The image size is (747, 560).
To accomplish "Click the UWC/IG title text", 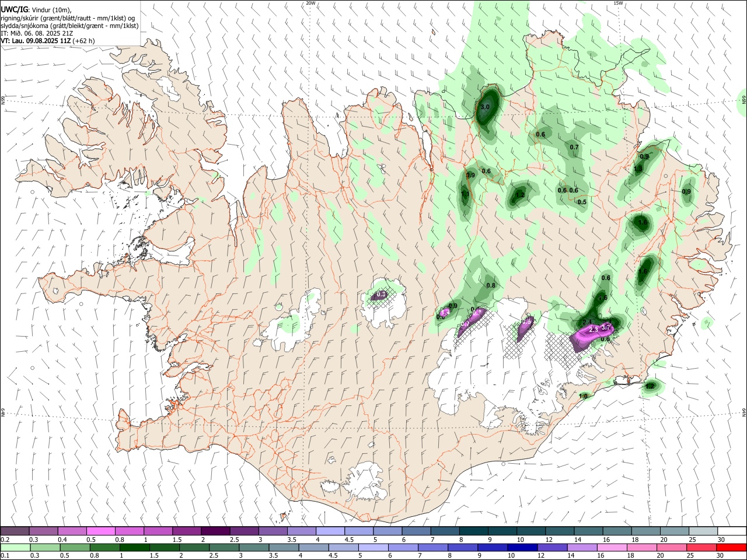I will coord(14,9).
